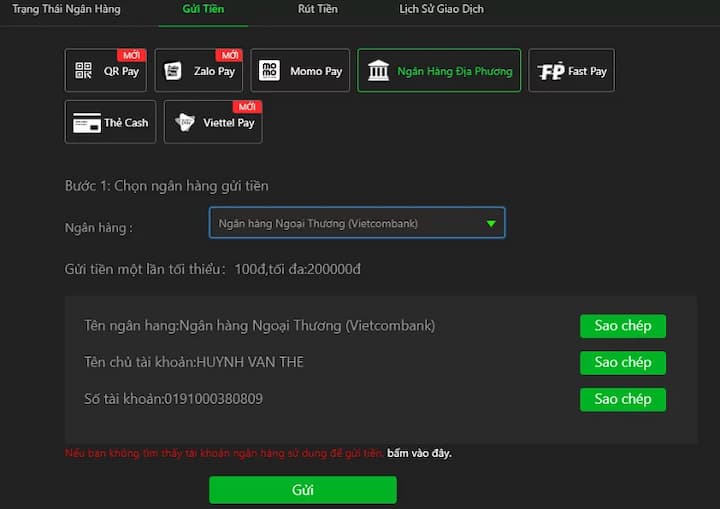Click the 'bấm vào đây' link
This screenshot has width=720, height=509.
click(x=419, y=453)
